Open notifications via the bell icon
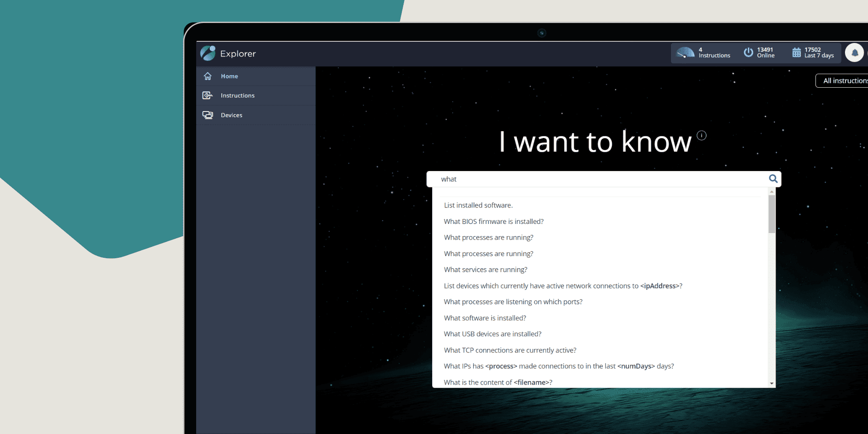The height and width of the screenshot is (434, 868). pos(854,53)
